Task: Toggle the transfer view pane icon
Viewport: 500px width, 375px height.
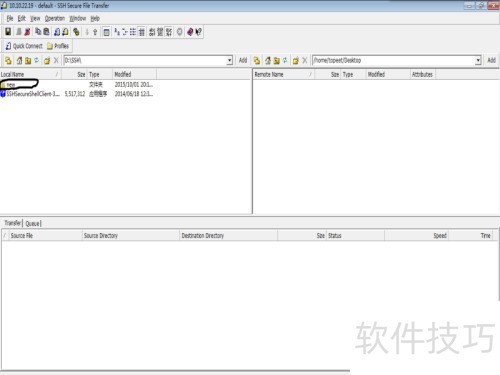Action: point(106,32)
